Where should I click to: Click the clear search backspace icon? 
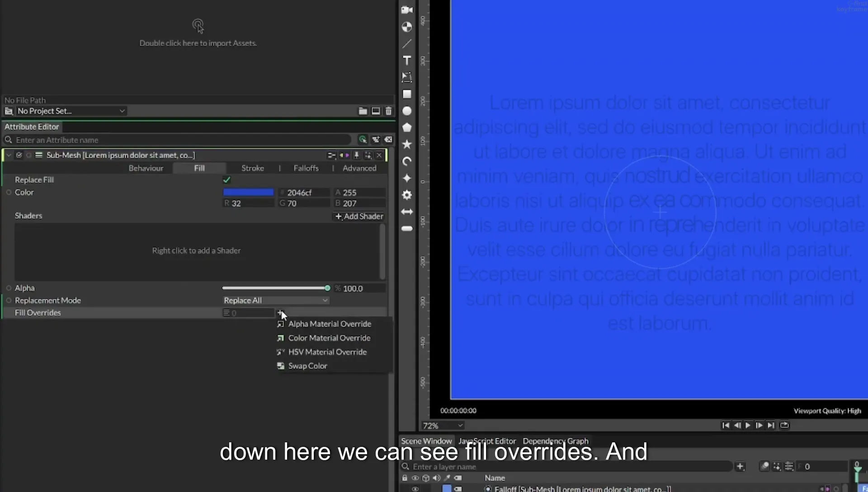pos(388,140)
